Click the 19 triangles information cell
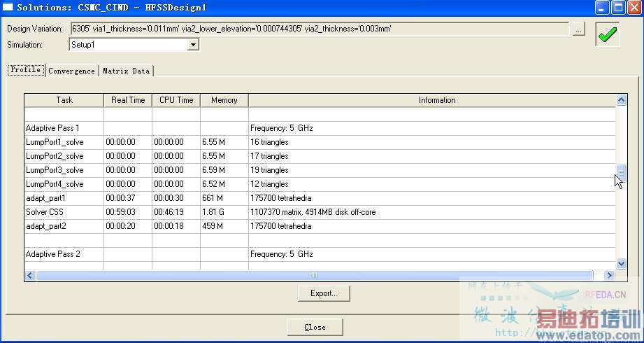This screenshot has height=343, width=644. (432, 170)
